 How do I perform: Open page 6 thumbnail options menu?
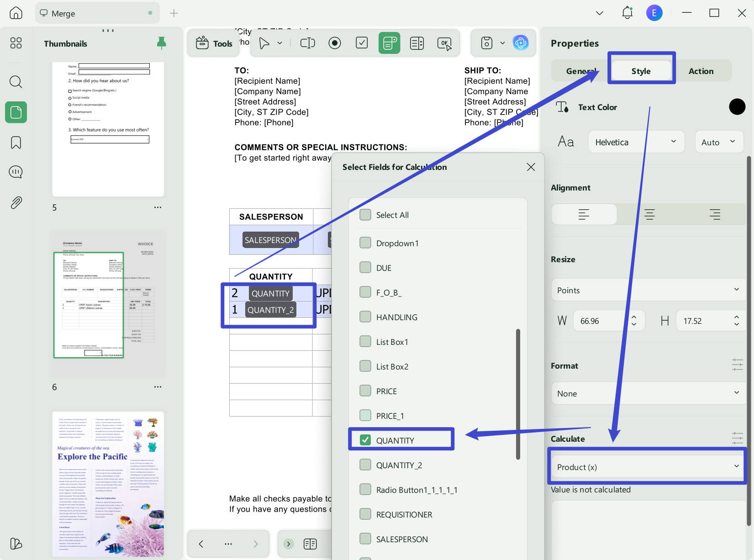pyautogui.click(x=158, y=387)
